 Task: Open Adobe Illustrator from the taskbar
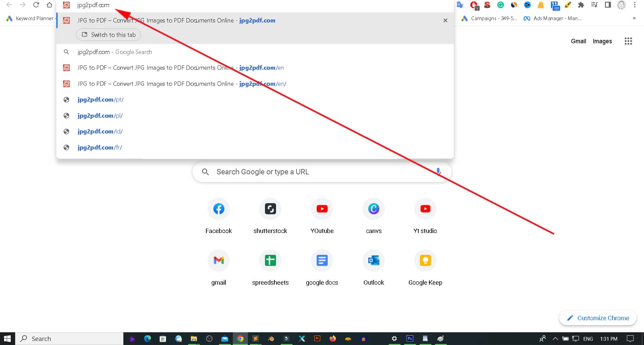317,338
